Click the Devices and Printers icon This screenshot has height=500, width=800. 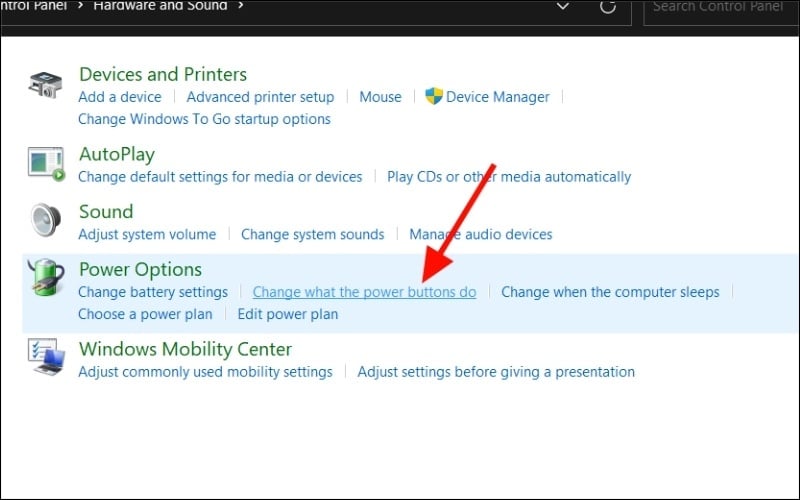point(46,85)
